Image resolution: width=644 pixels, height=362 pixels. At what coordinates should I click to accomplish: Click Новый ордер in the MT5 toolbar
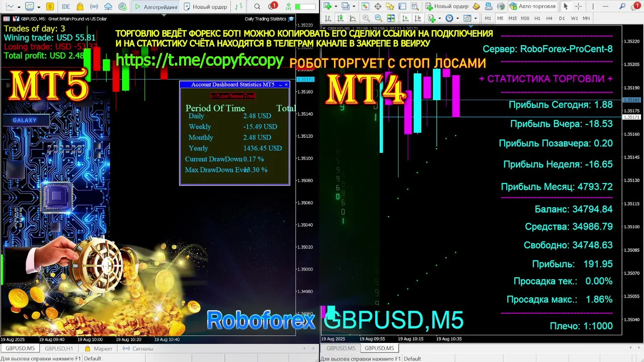(206, 7)
